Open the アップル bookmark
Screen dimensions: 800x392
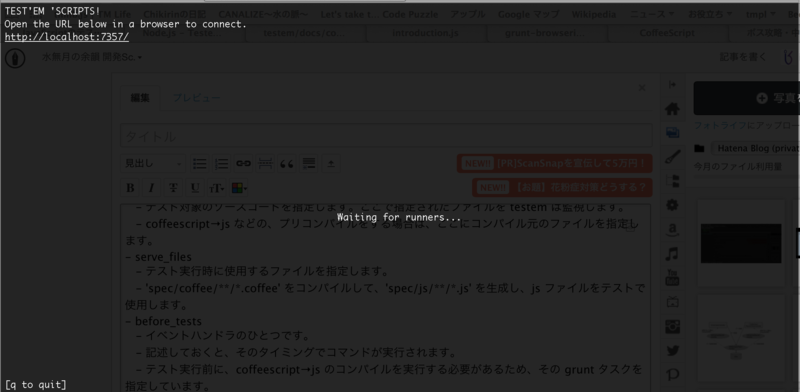point(468,14)
